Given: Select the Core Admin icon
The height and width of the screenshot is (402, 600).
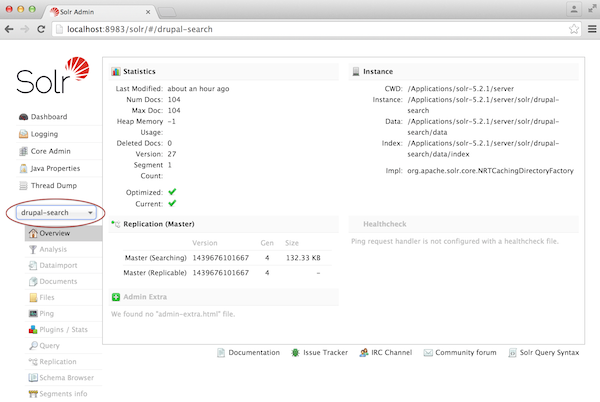Looking at the screenshot, I should [23, 151].
